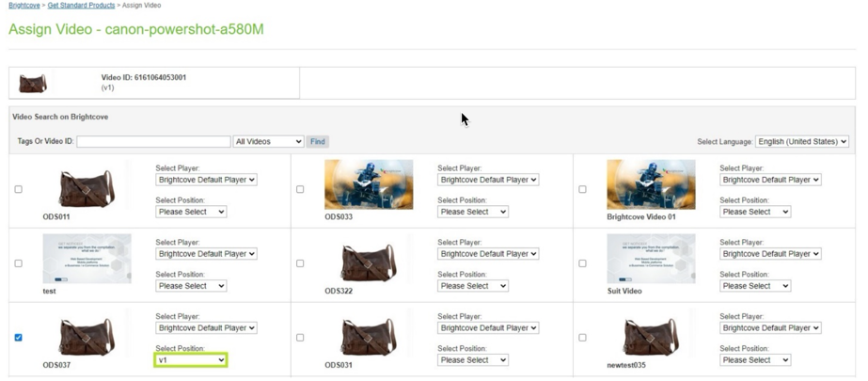This screenshot has width=868, height=381.
Task: Click the ODS322 handbag thumbnail
Action: tap(368, 261)
